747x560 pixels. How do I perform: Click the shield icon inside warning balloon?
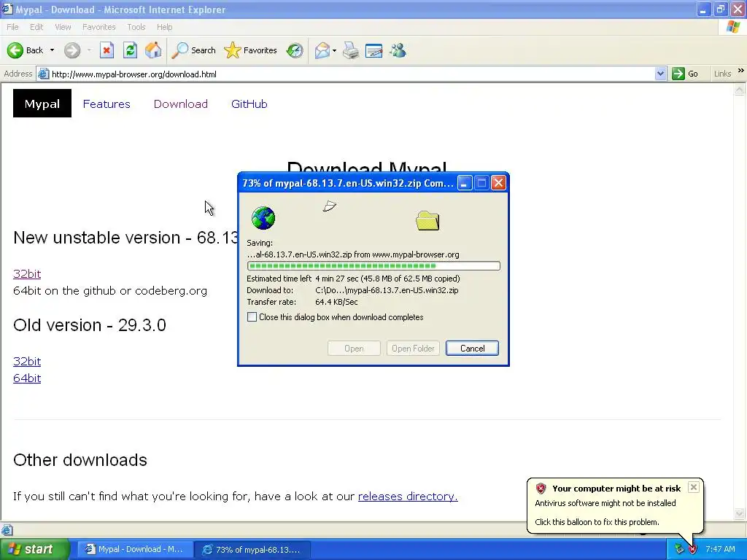[541, 488]
